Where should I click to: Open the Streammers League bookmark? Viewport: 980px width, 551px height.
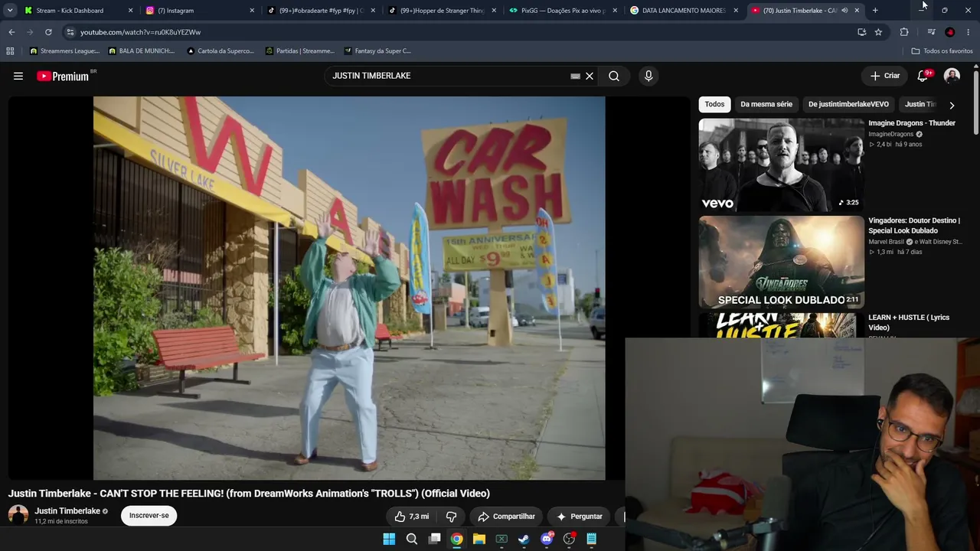(64, 51)
